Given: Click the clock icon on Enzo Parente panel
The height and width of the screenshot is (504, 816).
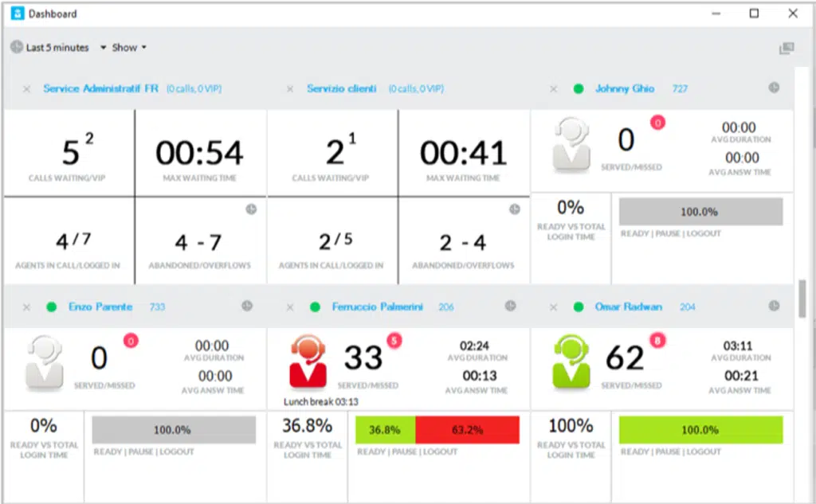Looking at the screenshot, I should [247, 306].
